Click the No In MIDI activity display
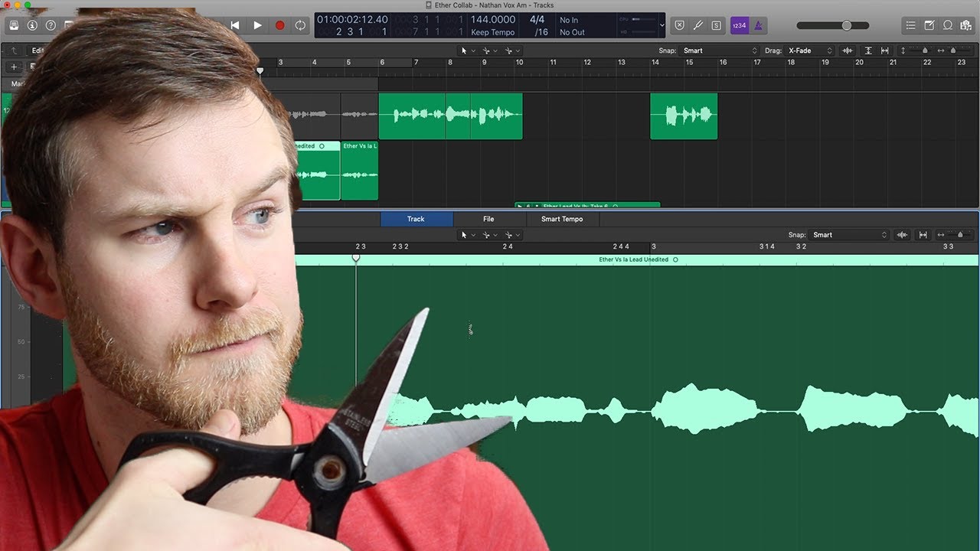This screenshot has width=980, height=551. coord(569,20)
